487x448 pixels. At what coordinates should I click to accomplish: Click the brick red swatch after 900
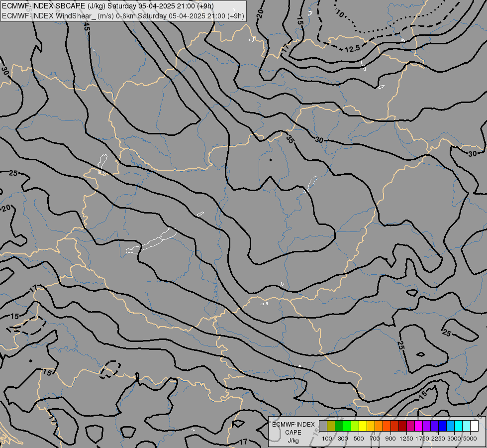pos(395,426)
